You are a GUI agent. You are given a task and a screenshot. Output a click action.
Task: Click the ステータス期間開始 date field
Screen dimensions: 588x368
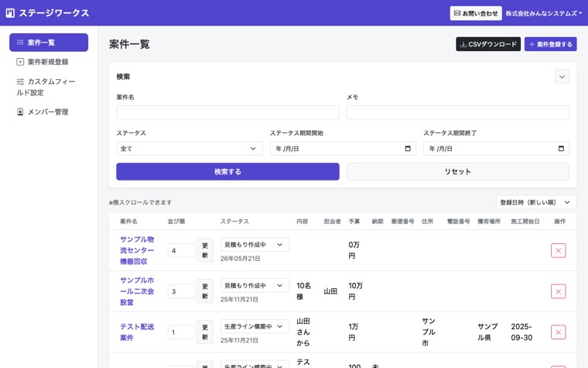pos(343,148)
